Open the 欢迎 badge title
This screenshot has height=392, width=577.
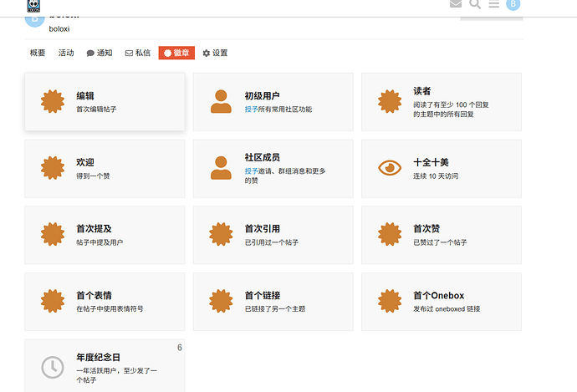click(x=85, y=162)
